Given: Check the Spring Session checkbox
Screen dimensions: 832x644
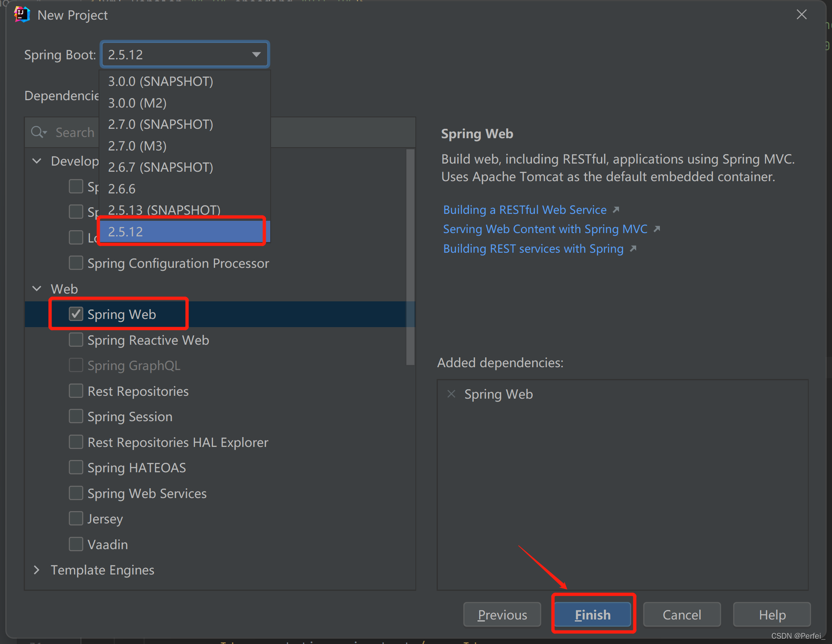Looking at the screenshot, I should click(76, 416).
